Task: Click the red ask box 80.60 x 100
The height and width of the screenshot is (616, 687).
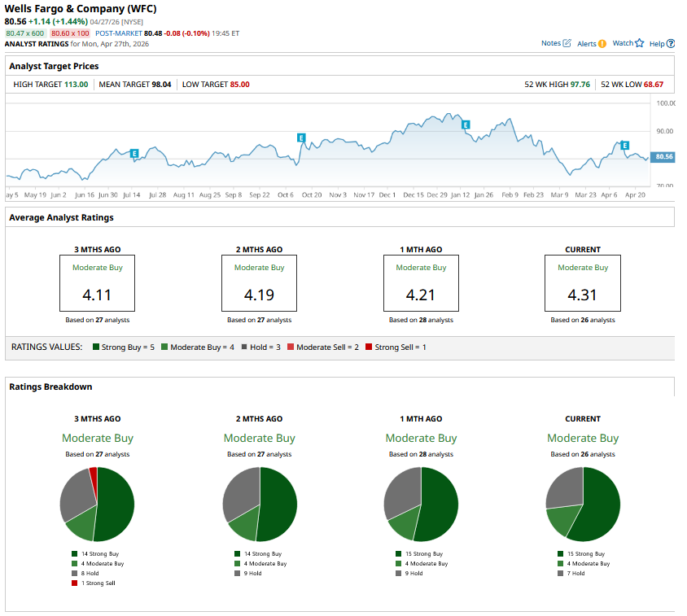Action: [x=70, y=33]
